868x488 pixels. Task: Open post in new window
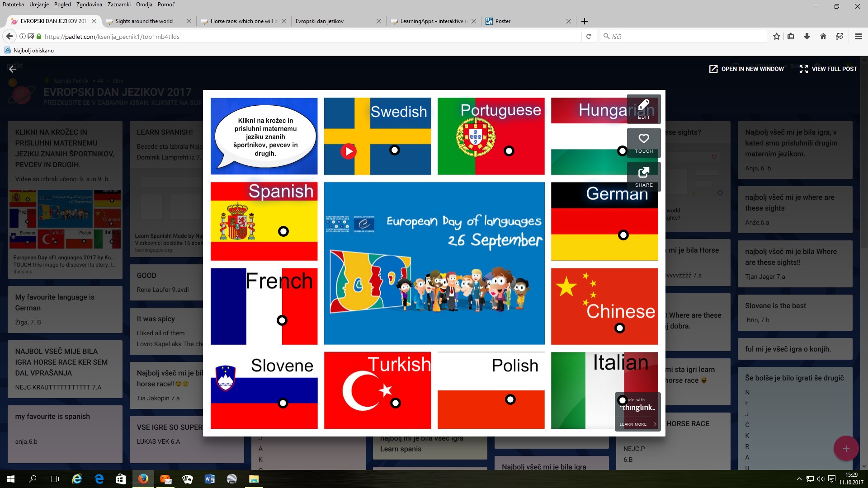[x=746, y=69]
